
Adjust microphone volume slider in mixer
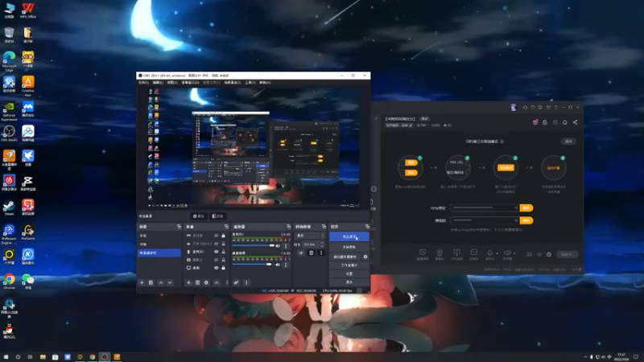(x=254, y=245)
